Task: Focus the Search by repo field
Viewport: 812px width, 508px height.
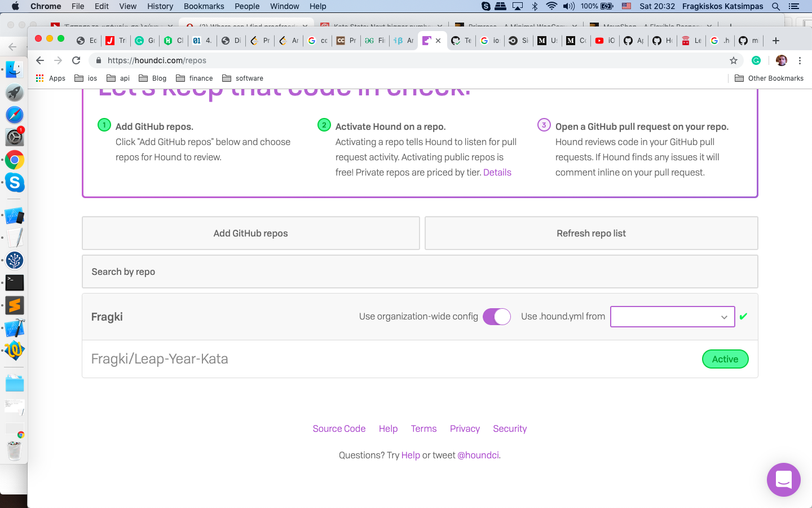Action: tap(420, 271)
